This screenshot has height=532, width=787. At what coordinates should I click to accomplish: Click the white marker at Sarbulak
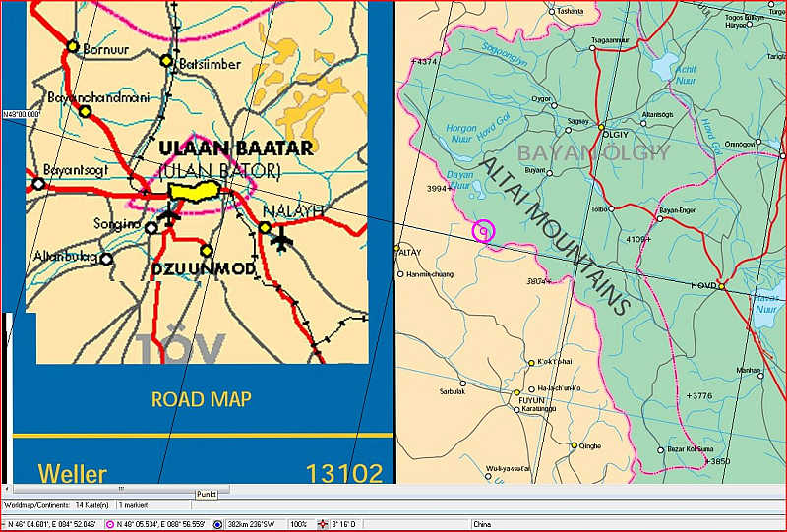(462, 384)
